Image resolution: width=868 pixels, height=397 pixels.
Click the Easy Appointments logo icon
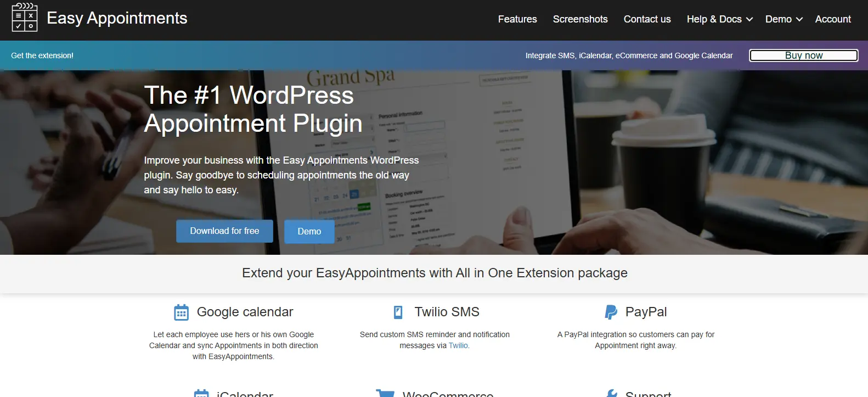point(25,18)
